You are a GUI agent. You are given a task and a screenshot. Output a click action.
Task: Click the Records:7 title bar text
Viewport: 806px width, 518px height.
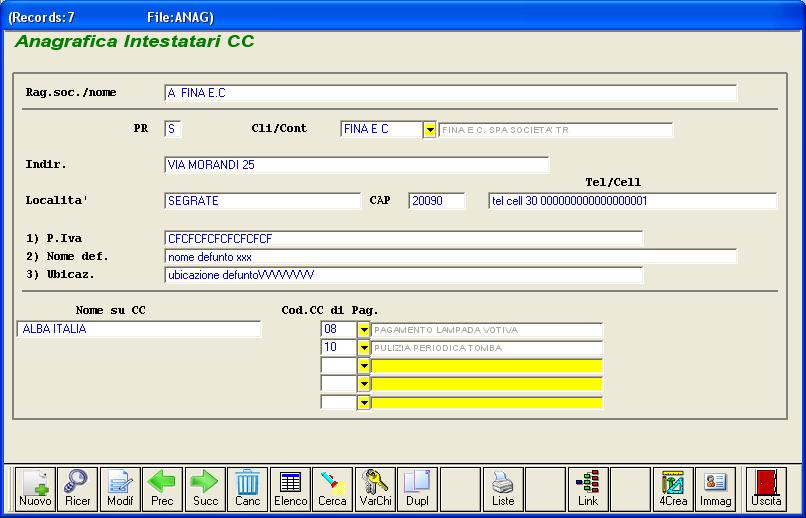41,17
